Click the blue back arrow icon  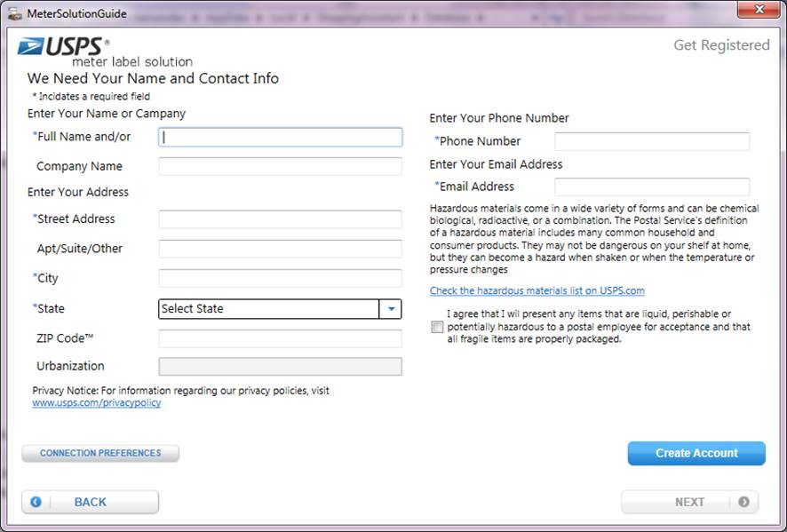point(36,502)
